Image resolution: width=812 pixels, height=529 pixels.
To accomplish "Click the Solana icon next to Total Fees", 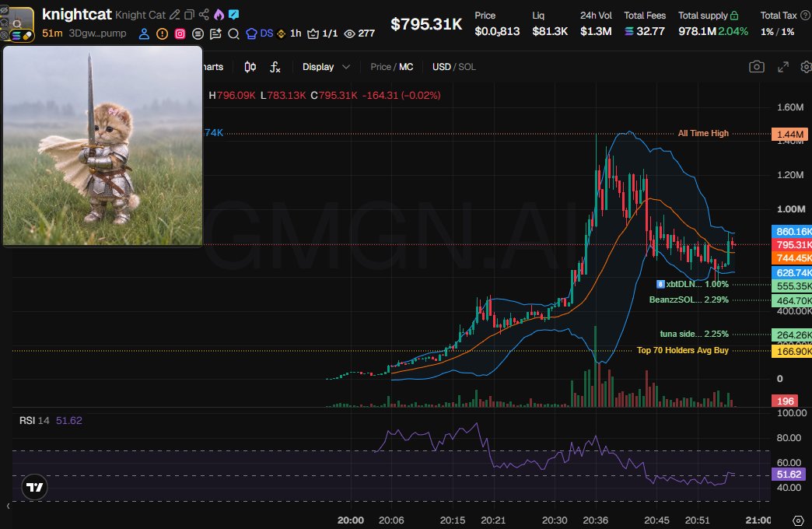I will 629,32.
